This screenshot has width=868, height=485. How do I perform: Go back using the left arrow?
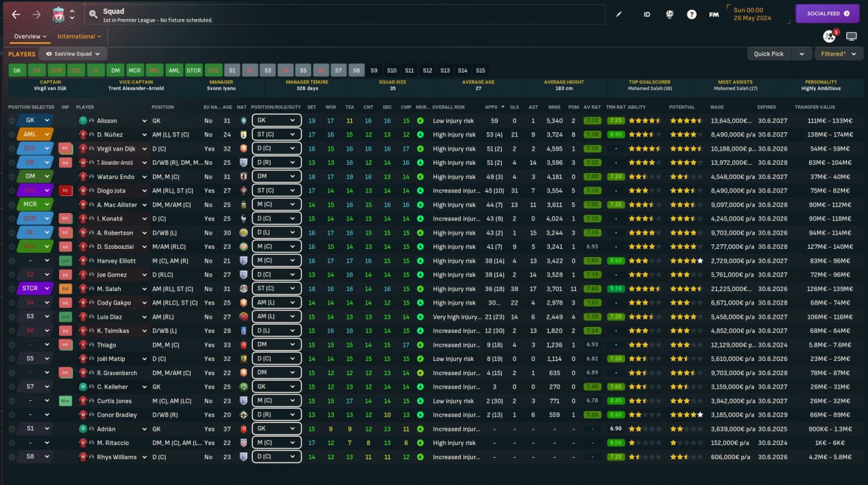click(16, 14)
